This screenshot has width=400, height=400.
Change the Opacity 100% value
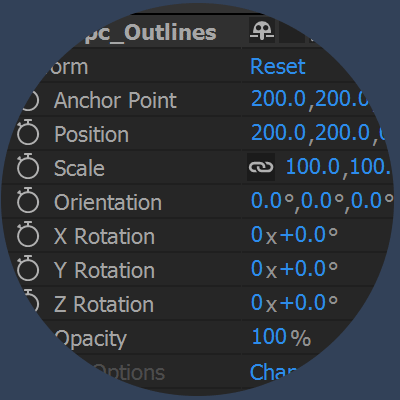click(x=282, y=337)
